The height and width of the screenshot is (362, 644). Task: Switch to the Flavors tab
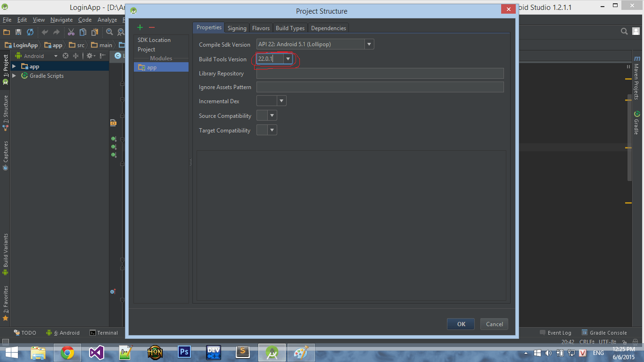tap(261, 28)
